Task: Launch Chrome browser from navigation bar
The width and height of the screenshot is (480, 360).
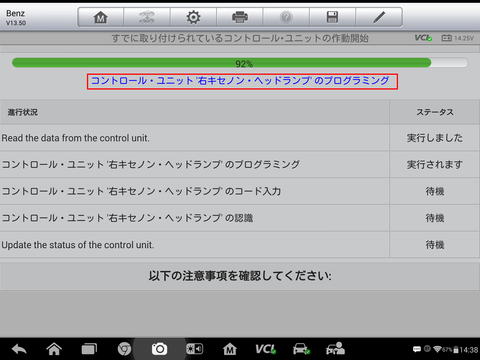Action: coord(124,349)
